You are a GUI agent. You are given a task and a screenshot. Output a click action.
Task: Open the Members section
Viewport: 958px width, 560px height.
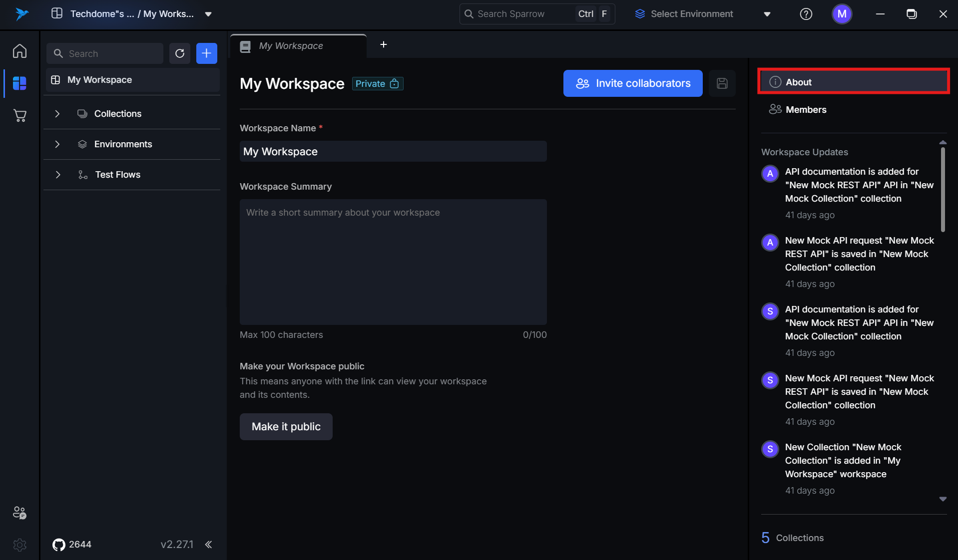tap(854, 109)
